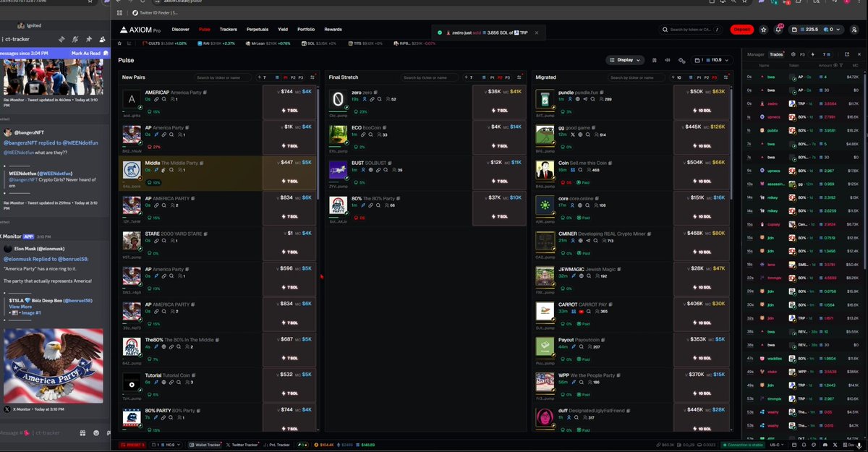Open the Twitter Tracker in bottom bar
This screenshot has height=452, width=868.
tap(242, 445)
